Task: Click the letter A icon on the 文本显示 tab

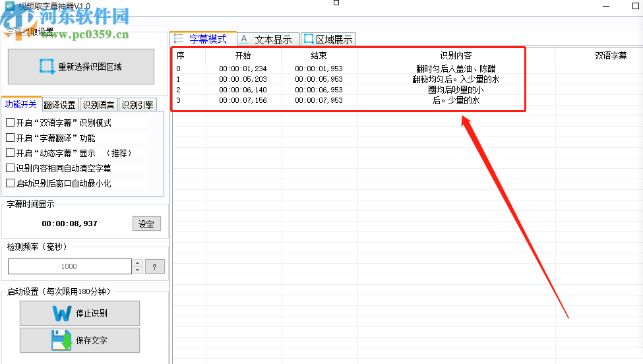Action: [x=244, y=40]
